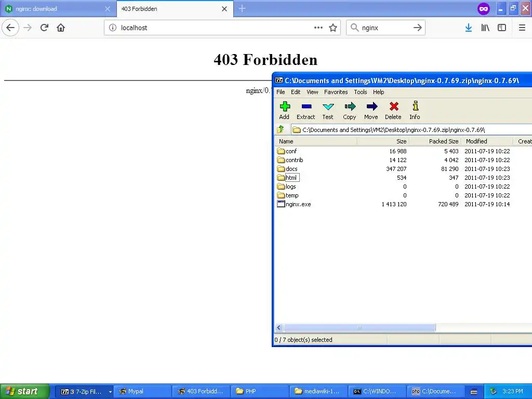The height and width of the screenshot is (399, 532).
Task: Click the 720 489 packed size value
Action: [x=448, y=204]
